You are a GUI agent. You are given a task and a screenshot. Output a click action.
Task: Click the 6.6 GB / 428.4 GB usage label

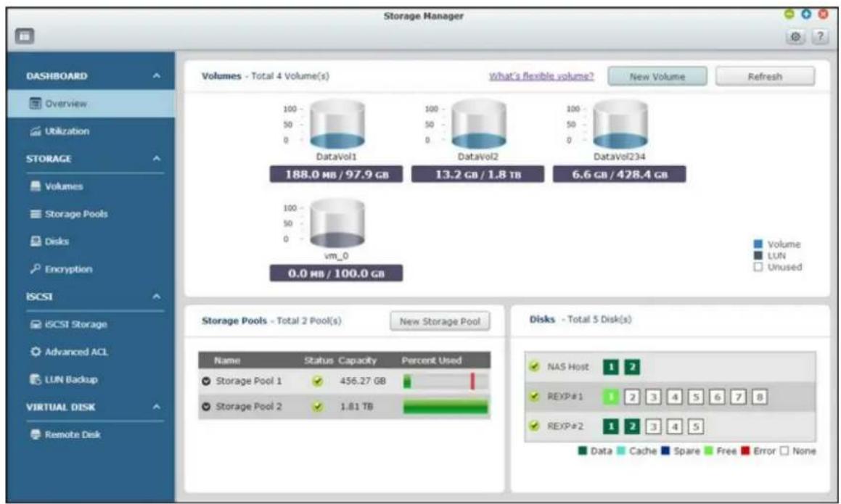620,174
